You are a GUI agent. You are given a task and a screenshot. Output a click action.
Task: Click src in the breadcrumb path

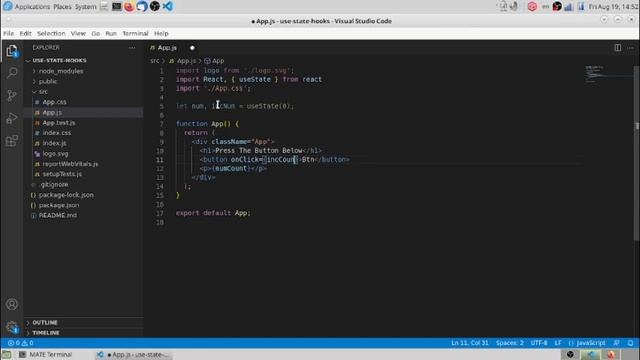154,61
